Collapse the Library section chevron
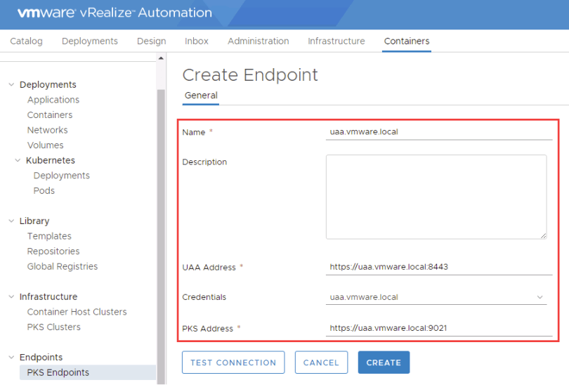Image resolution: width=569 pixels, height=392 pixels. pyautogui.click(x=11, y=221)
